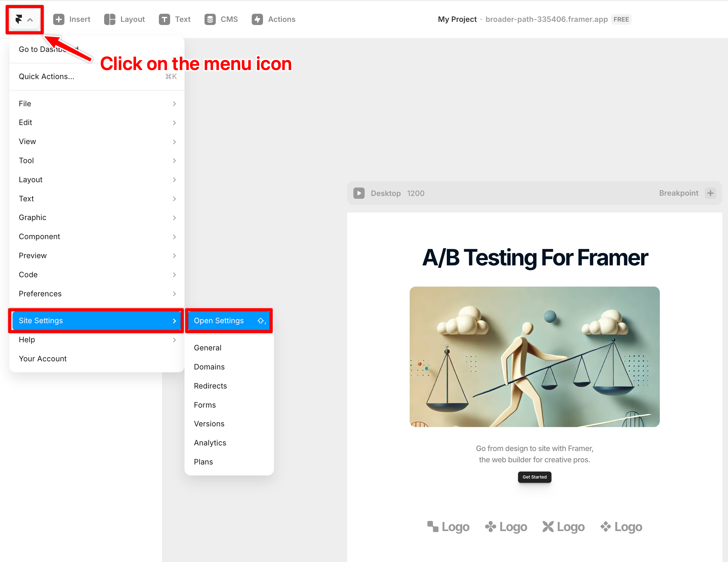
Task: Select the Text tool icon
Action: click(164, 19)
